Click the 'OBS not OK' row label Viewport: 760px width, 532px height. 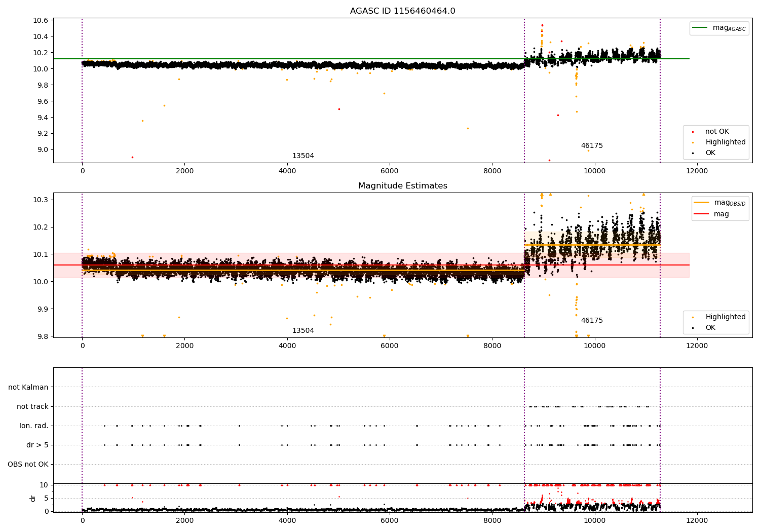(x=28, y=465)
